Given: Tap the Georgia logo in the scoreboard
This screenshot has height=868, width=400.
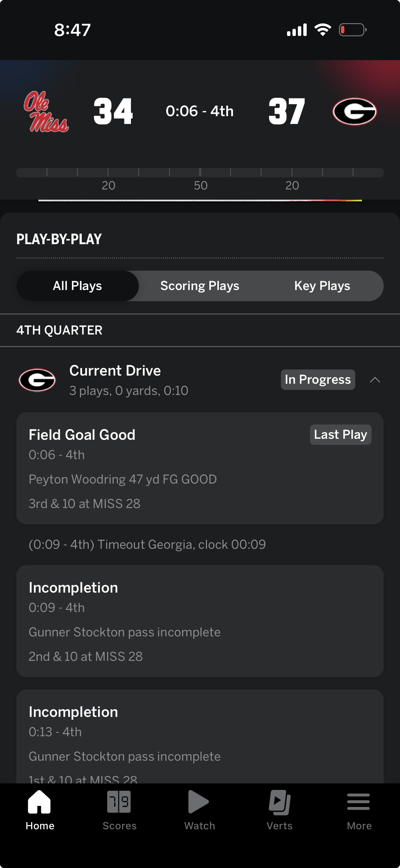Looking at the screenshot, I should [355, 111].
